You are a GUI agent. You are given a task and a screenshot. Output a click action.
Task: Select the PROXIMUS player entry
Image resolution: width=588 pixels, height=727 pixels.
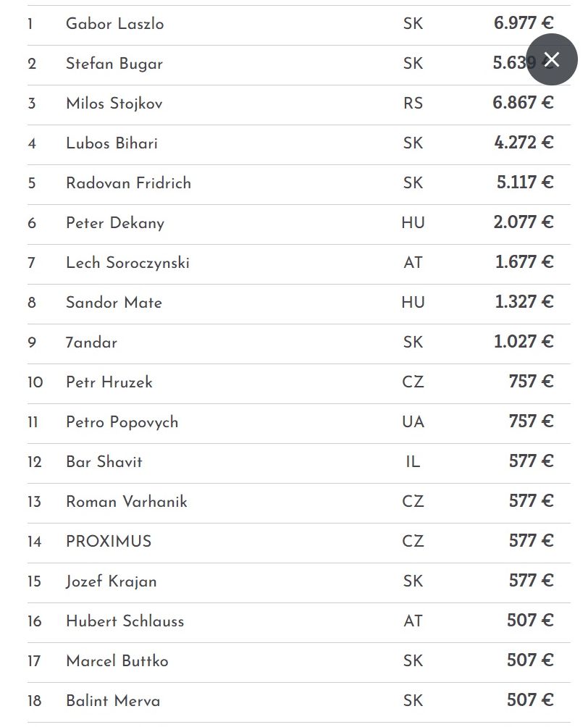(x=109, y=542)
